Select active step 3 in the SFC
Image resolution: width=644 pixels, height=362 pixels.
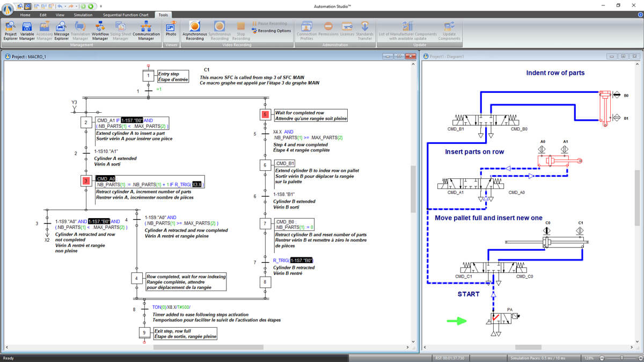86,180
